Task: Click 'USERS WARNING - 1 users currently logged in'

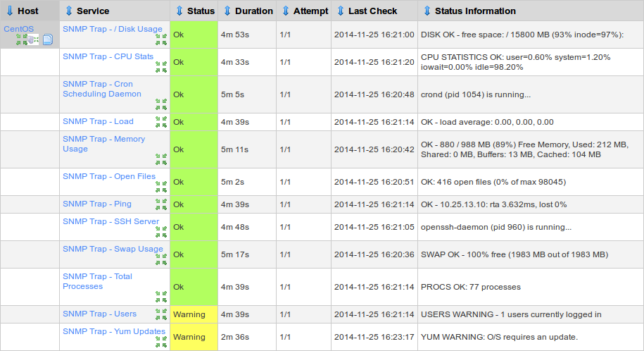Action: pyautogui.click(x=511, y=314)
